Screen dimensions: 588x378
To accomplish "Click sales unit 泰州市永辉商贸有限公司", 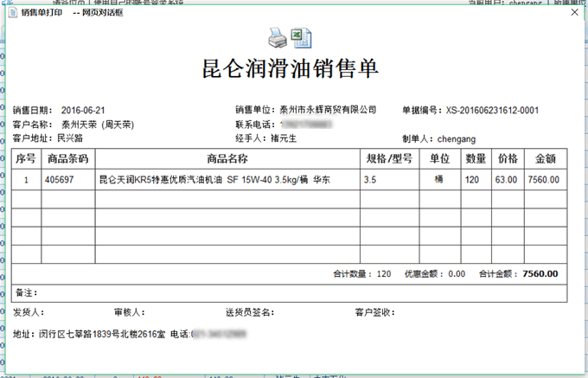I will pyautogui.click(x=328, y=110).
